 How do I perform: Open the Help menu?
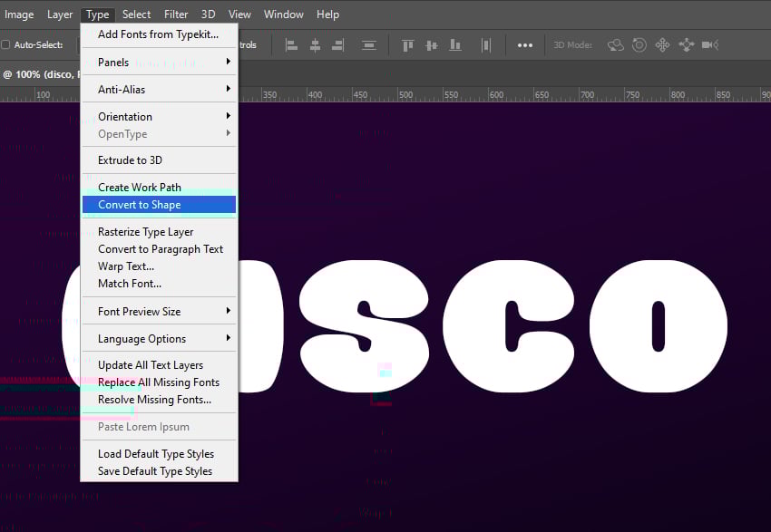pos(327,15)
